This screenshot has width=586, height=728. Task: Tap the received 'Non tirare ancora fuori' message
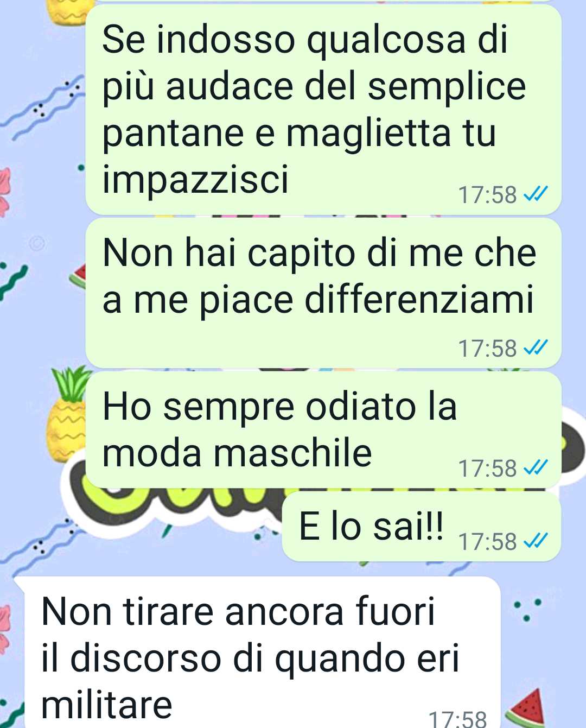pyautogui.click(x=262, y=652)
